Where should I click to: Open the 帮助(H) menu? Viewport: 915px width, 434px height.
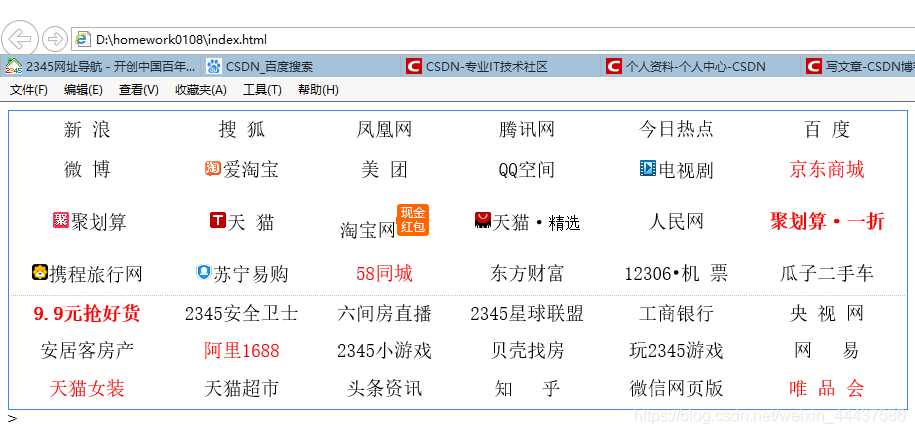click(318, 90)
